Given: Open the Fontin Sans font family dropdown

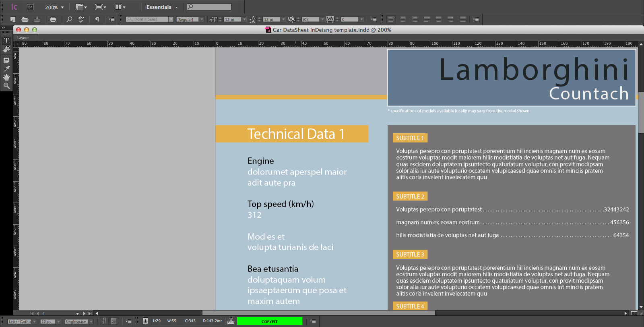Looking at the screenshot, I should (171, 19).
